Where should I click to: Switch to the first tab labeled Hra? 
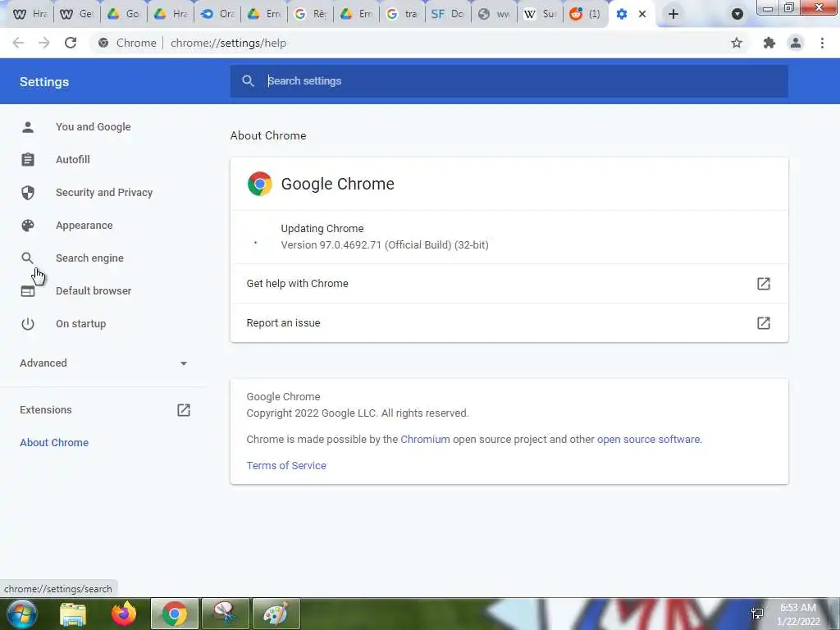[30, 14]
